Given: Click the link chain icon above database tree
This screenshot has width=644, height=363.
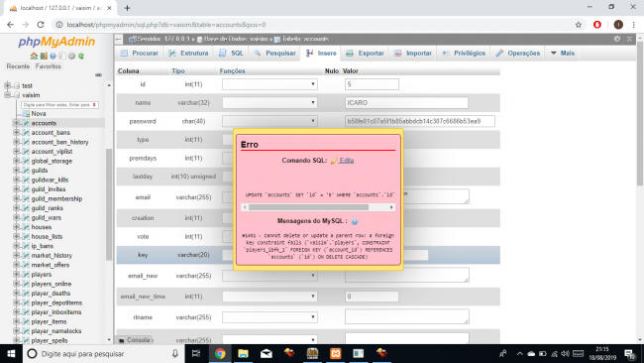Looking at the screenshot, I should (x=98, y=75).
